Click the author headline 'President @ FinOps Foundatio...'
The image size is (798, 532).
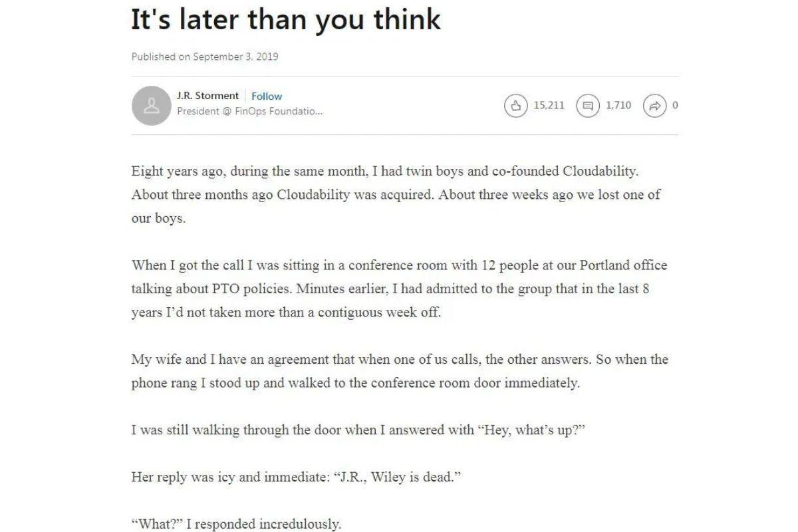tap(250, 112)
